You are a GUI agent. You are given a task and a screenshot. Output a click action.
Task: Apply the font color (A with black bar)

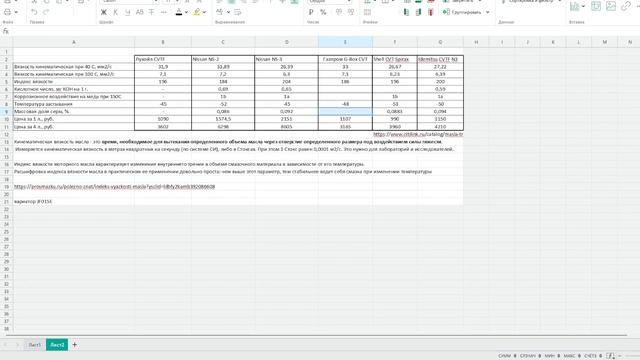pyautogui.click(x=179, y=13)
